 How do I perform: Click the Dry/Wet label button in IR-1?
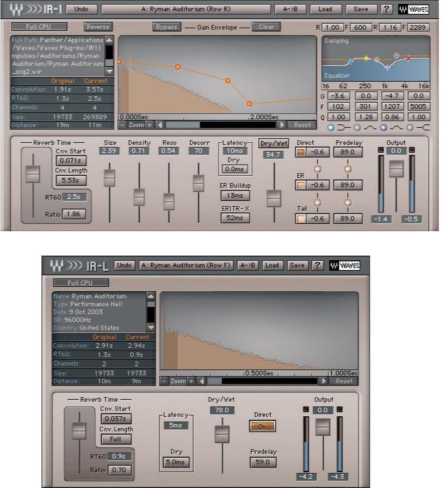[x=273, y=144]
